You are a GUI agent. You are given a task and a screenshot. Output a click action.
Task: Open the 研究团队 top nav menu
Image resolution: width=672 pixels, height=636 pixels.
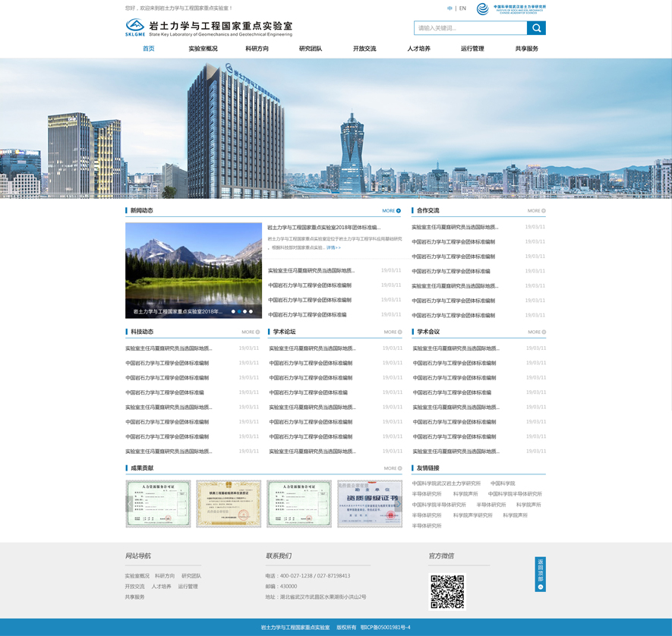click(311, 49)
